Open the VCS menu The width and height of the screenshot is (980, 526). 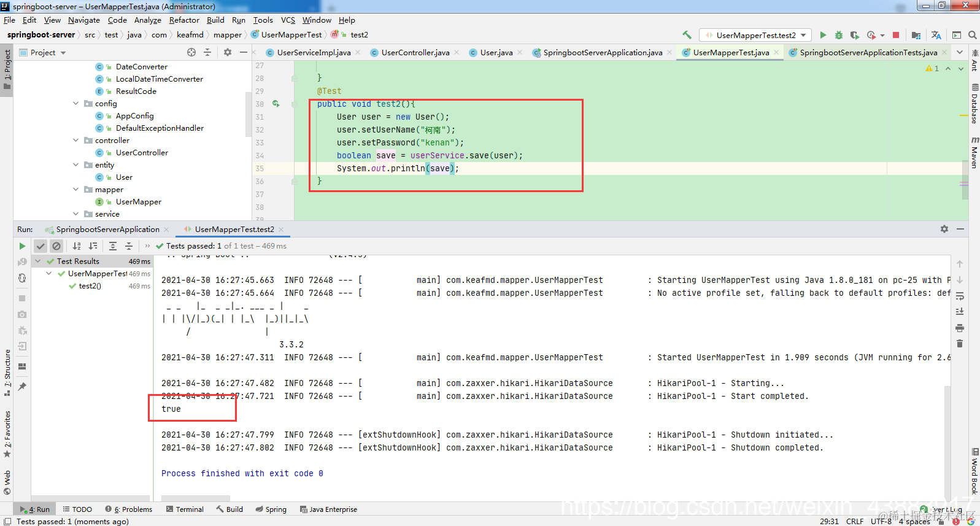tap(288, 20)
